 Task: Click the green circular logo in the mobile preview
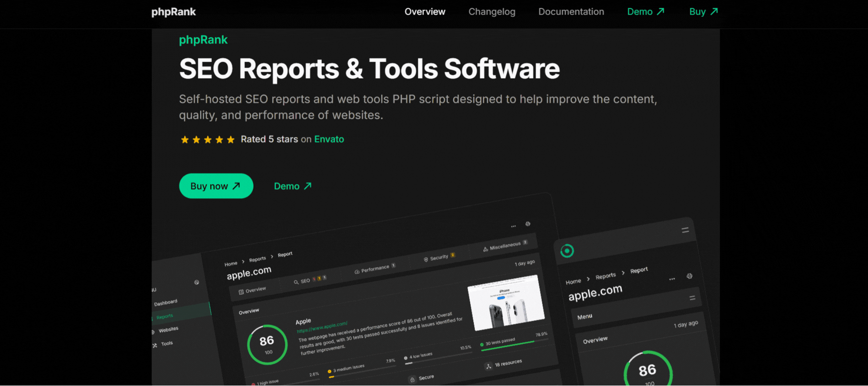[x=567, y=251]
